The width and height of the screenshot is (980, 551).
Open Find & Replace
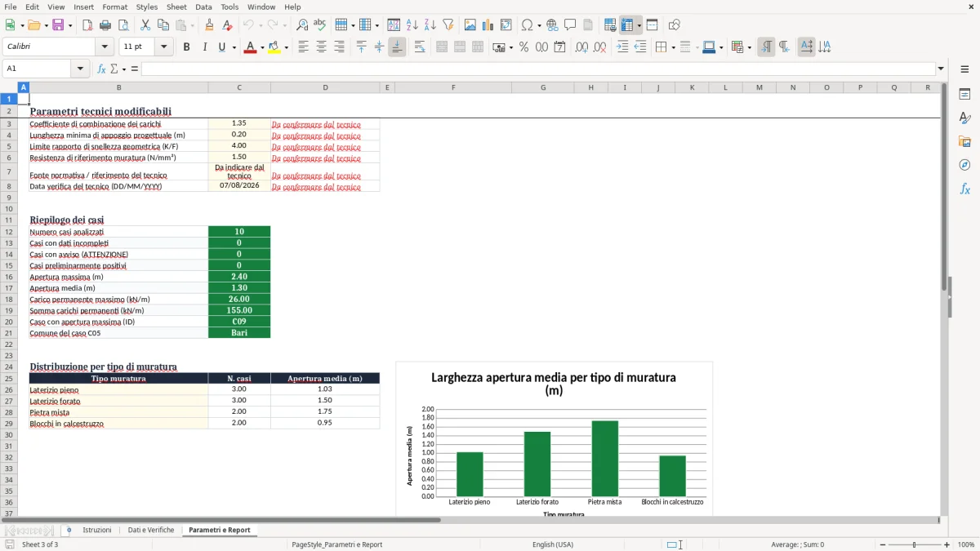(302, 25)
